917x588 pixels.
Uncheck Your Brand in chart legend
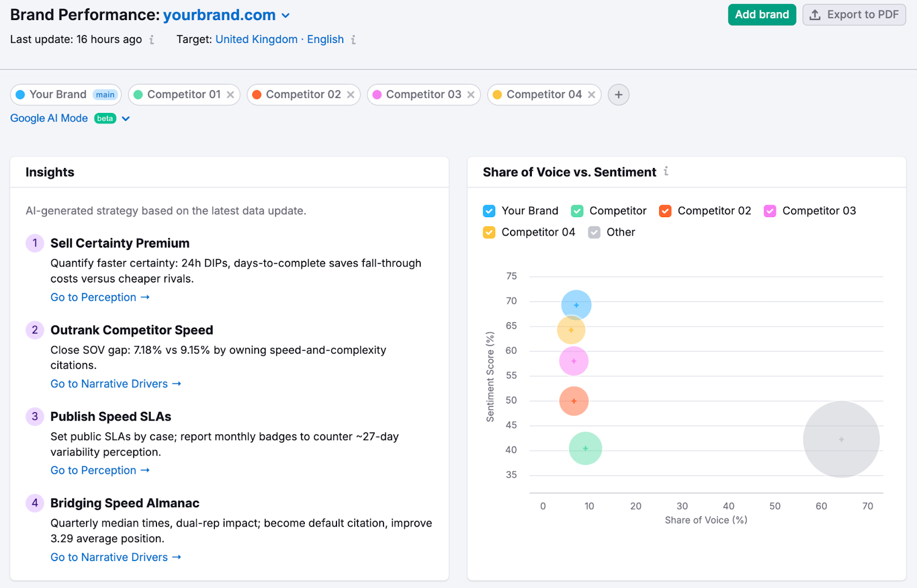pos(489,211)
